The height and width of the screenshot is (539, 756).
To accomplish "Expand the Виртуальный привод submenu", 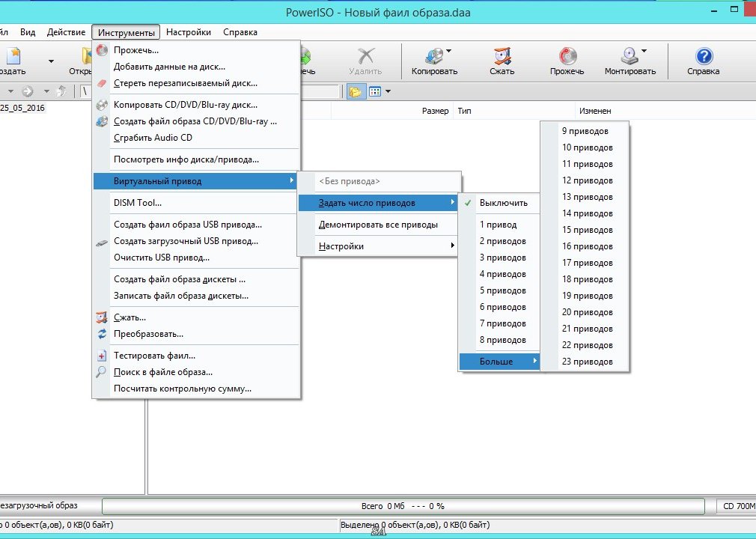I will [195, 181].
